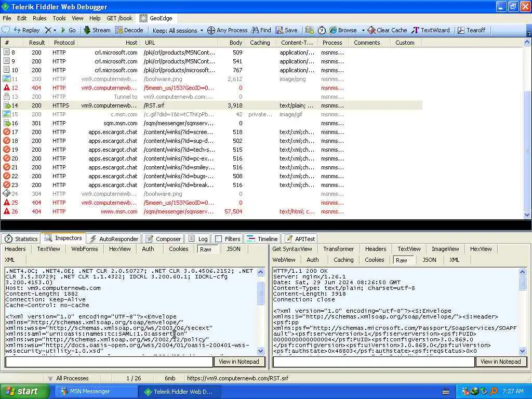This screenshot has height=399, width=532.
Task: Select session 24 cached diamond icon
Action: pyautogui.click(x=6, y=194)
